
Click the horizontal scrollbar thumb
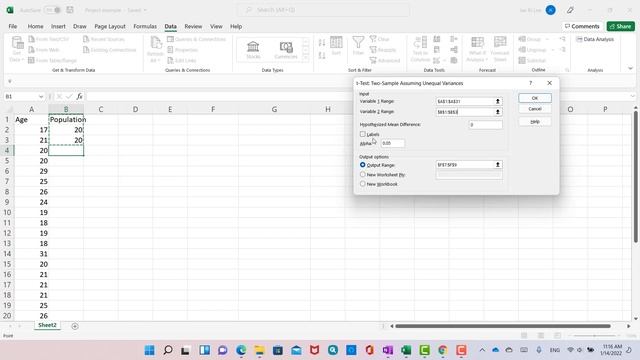pos(503,326)
